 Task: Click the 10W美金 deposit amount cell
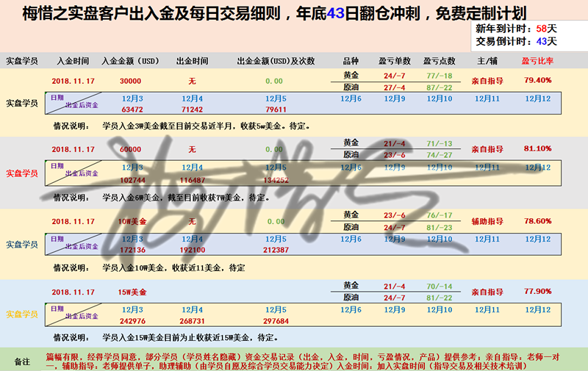(132, 221)
